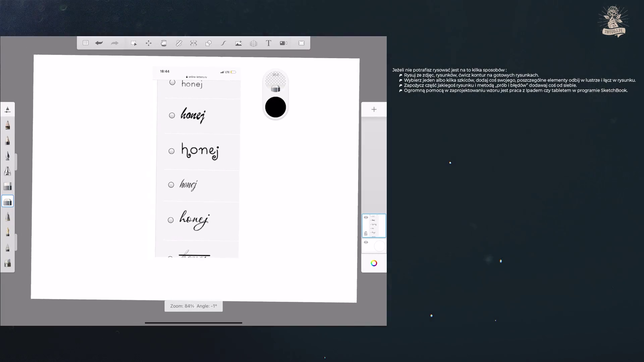Open the Perspective guides tool
This screenshot has width=644, height=362.
pos(254,43)
